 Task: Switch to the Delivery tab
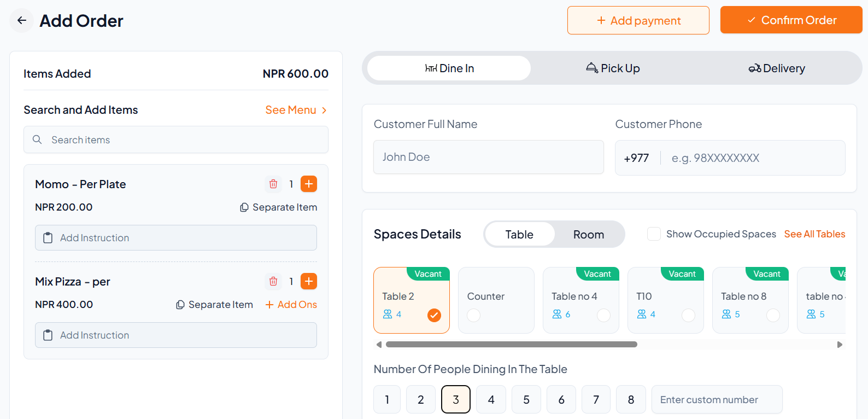pyautogui.click(x=777, y=68)
